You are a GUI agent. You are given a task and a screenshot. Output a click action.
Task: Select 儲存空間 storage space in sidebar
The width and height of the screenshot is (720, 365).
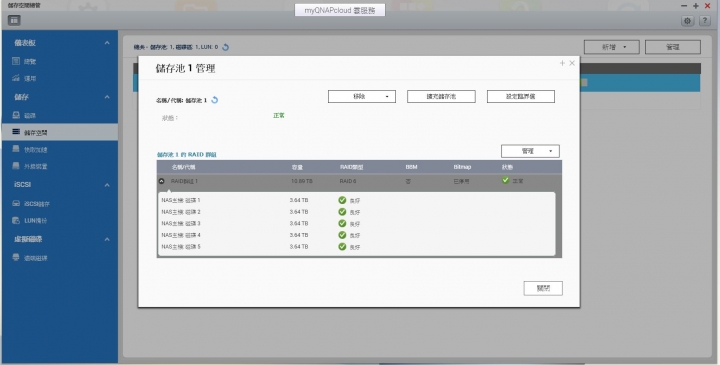click(60, 132)
